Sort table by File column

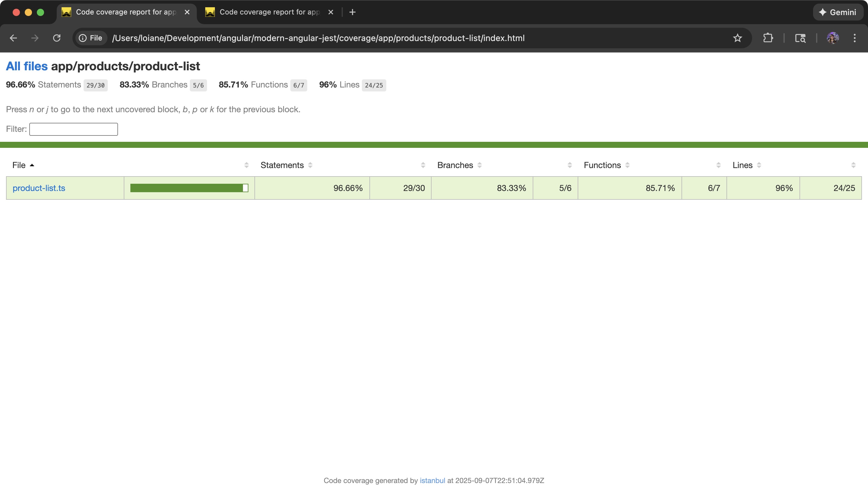[19, 165]
